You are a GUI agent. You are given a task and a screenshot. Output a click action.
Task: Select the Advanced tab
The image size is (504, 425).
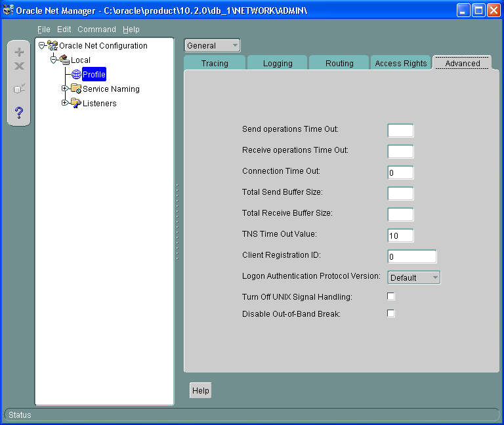tap(463, 63)
